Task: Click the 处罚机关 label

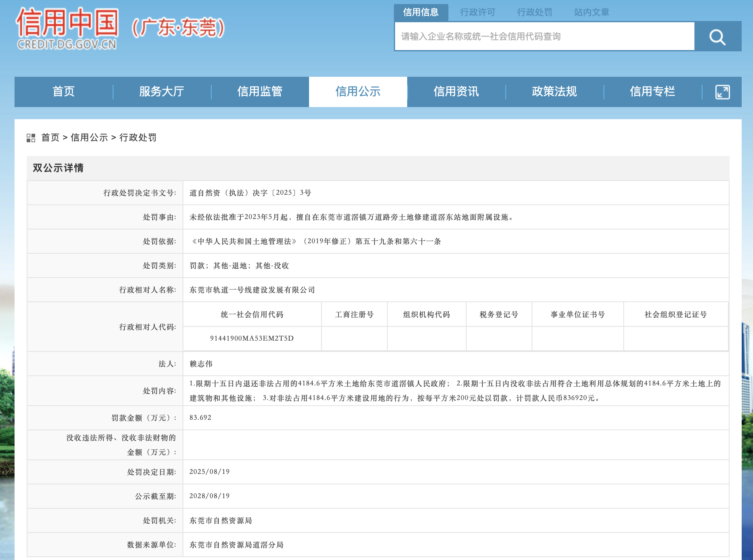Action: [x=160, y=520]
